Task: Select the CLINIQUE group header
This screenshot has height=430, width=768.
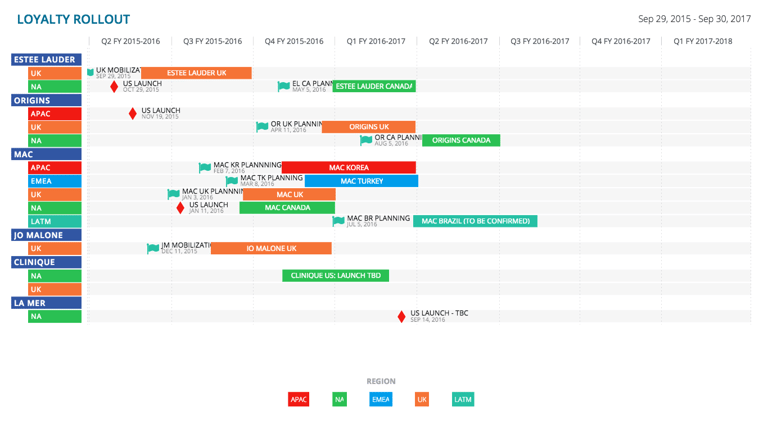Action: [46, 262]
